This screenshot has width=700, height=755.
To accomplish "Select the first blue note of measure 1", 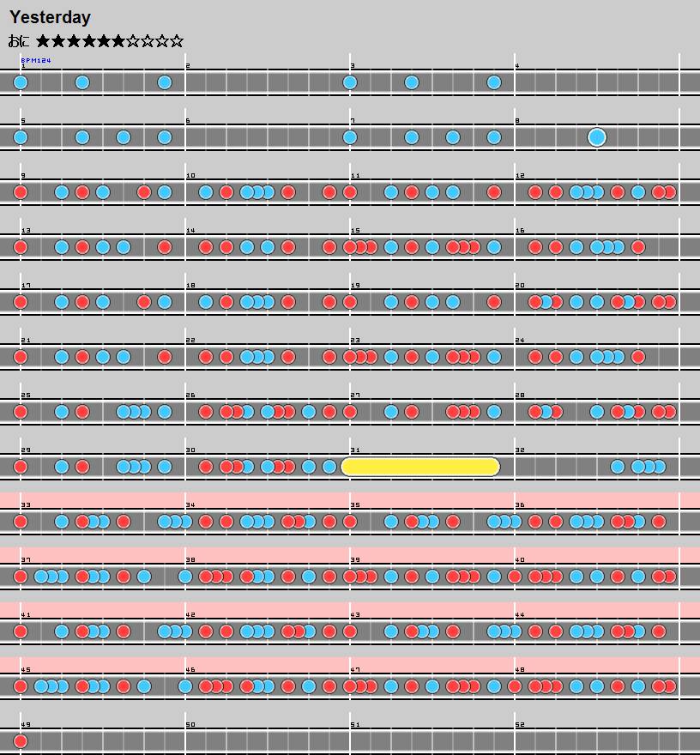I will coord(21,82).
